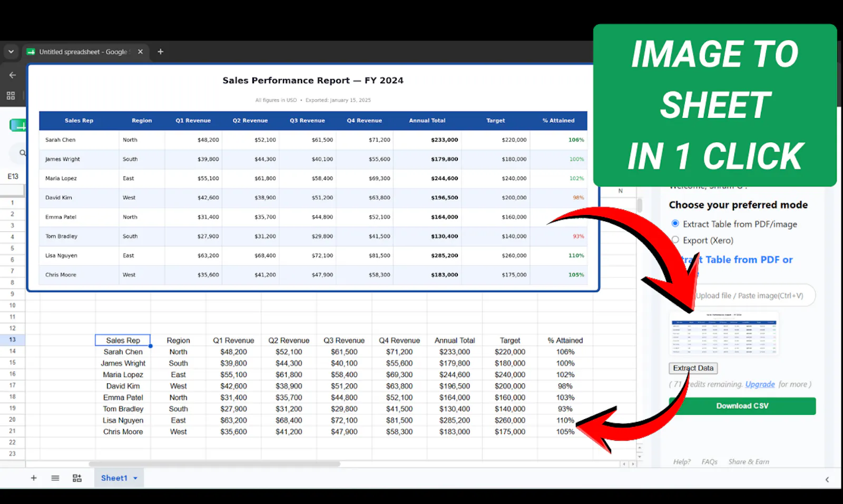This screenshot has height=504, width=843.
Task: Open the Upgrade link
Action: (x=760, y=384)
